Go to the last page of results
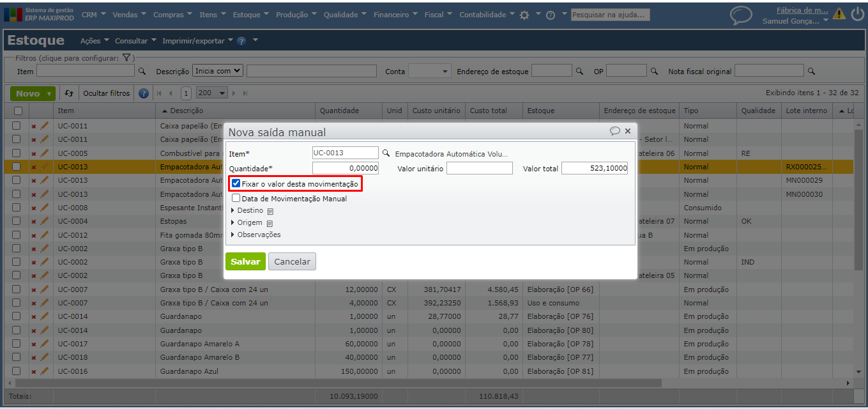This screenshot has height=409, width=868. 245,93
